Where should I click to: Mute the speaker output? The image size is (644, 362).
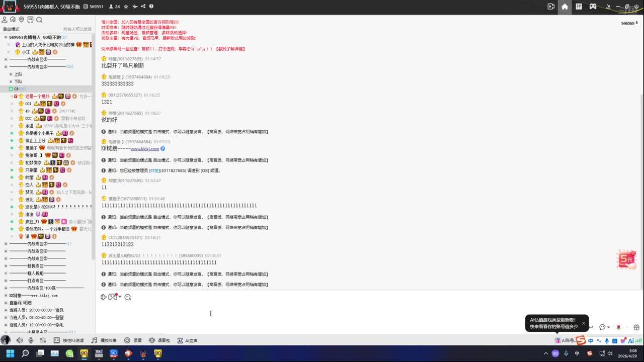point(19,340)
